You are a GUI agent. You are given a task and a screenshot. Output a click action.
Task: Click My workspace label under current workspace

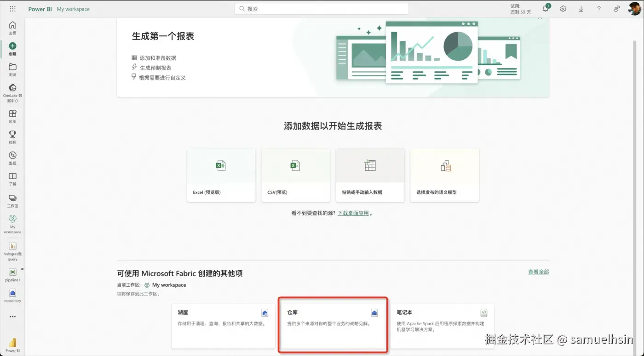click(169, 285)
